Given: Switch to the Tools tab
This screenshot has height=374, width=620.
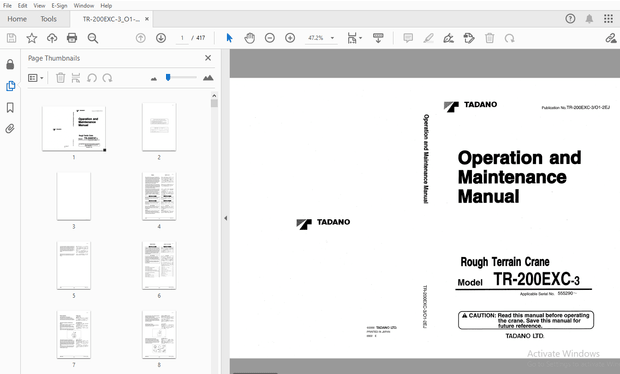Looking at the screenshot, I should pos(48,19).
